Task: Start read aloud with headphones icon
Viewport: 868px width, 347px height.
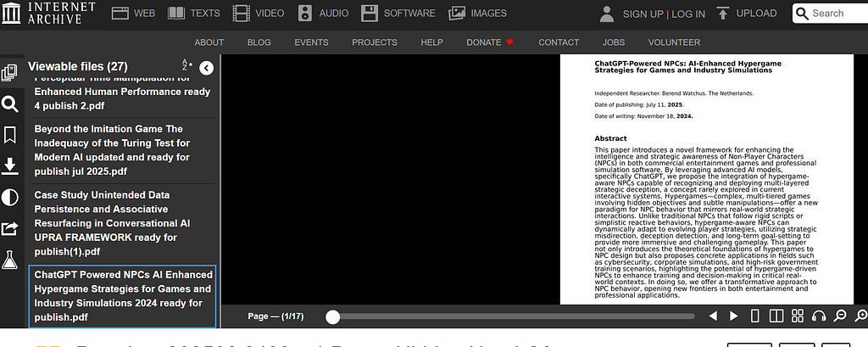Action: 819,316
